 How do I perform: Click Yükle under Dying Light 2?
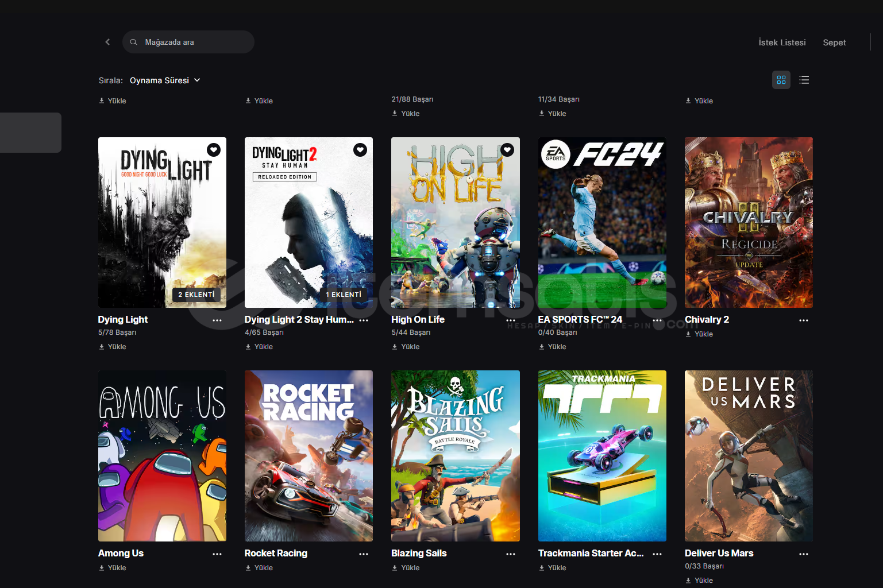259,347
